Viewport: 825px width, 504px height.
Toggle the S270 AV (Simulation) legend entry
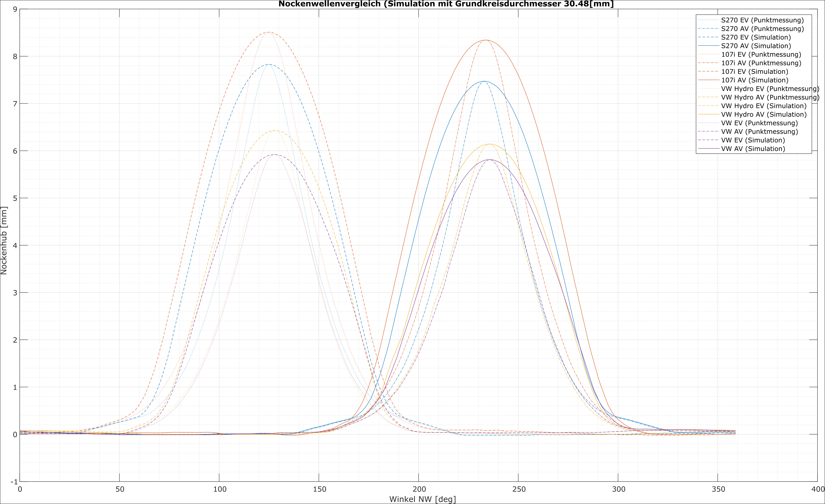coord(756,46)
